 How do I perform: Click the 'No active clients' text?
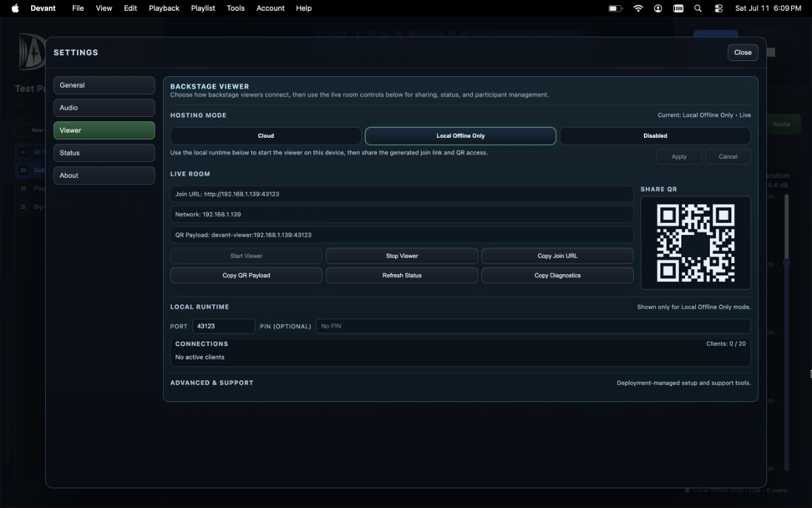pyautogui.click(x=200, y=358)
